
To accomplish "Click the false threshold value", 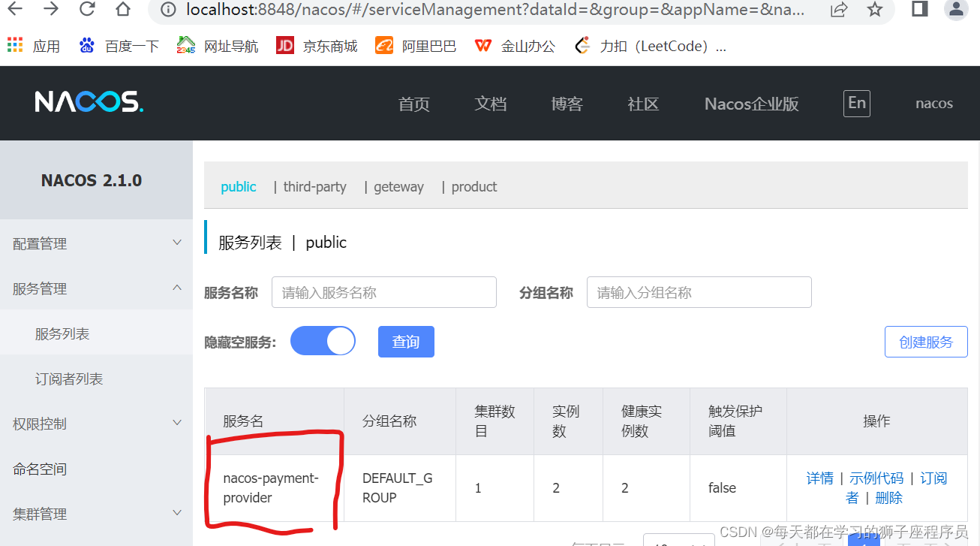I will tap(722, 488).
